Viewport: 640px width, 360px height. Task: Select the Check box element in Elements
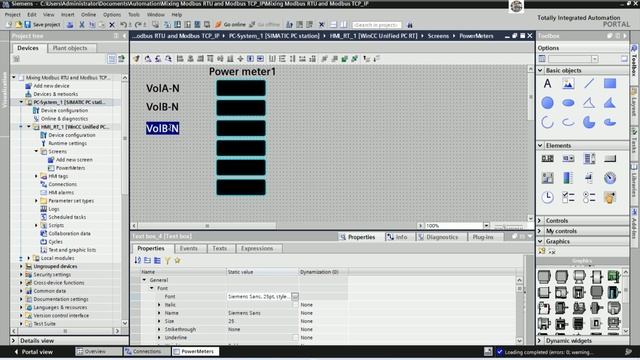click(x=568, y=198)
